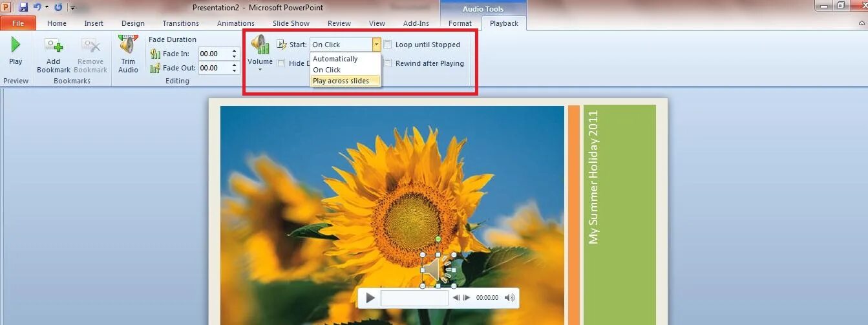Switch to the Animations tab
868x325 pixels.
[x=236, y=23]
